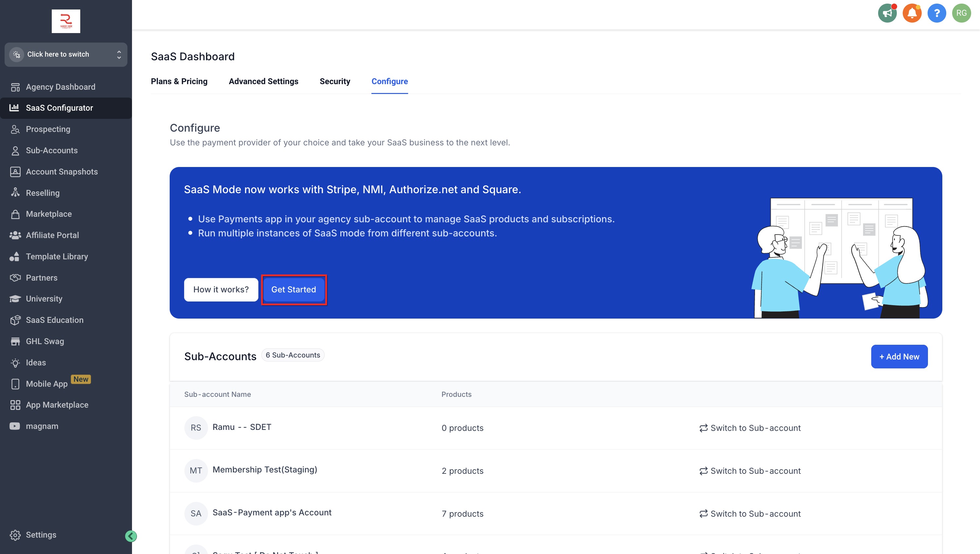Collapse sidebar with the green arrow
Viewport: 980px width, 554px height.
(131, 536)
